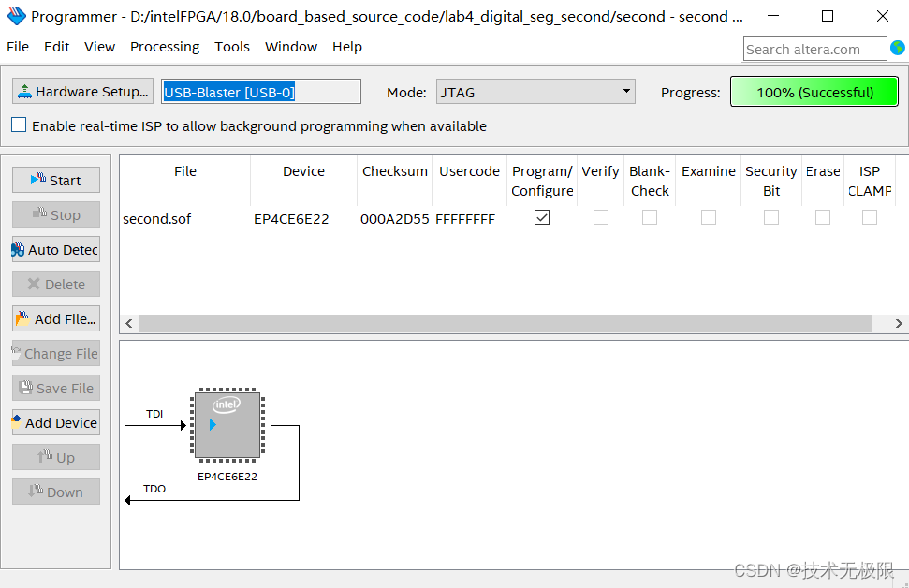The width and height of the screenshot is (909, 588).
Task: Enable real-time ISP checkbox
Action: [19, 125]
